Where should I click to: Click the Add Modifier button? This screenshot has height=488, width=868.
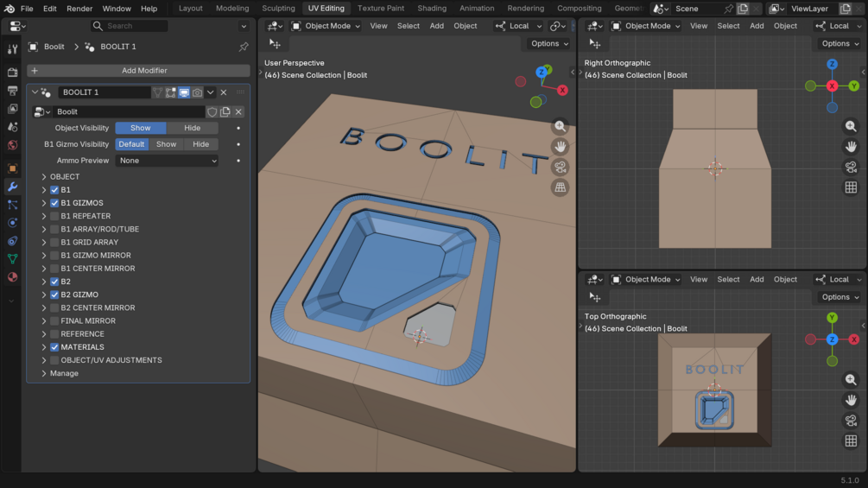click(138, 70)
